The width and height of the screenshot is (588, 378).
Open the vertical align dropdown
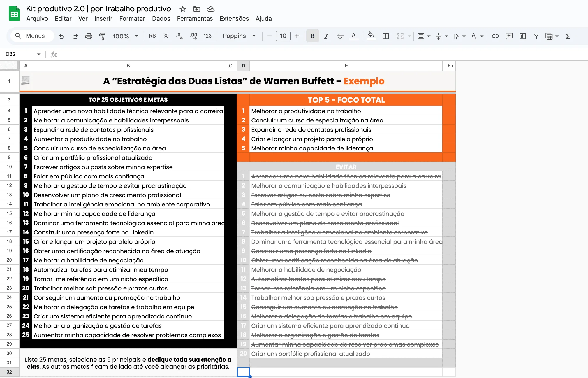[441, 36]
